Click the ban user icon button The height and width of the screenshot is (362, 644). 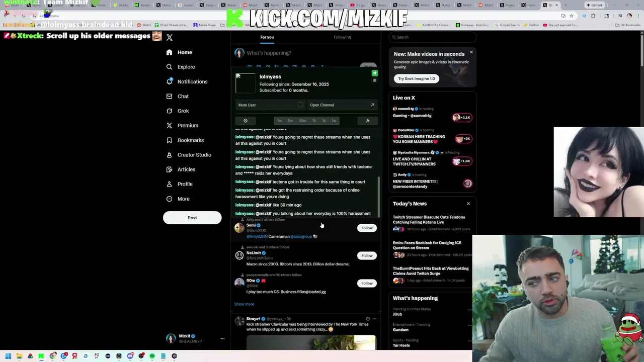point(246,121)
